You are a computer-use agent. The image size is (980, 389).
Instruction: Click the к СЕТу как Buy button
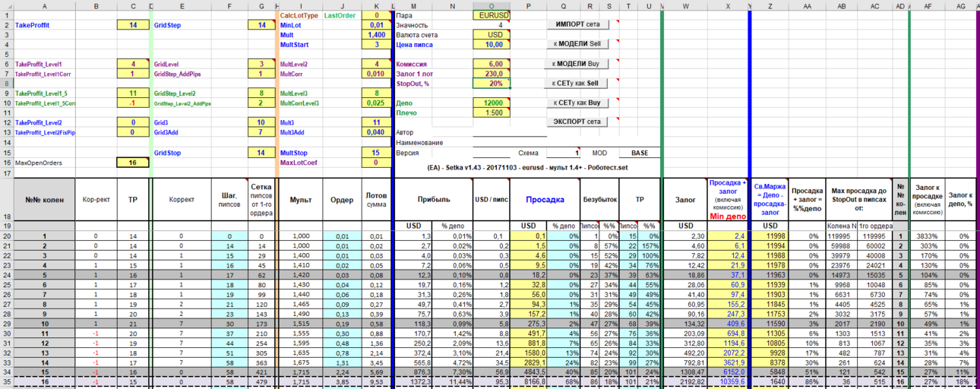pos(577,103)
